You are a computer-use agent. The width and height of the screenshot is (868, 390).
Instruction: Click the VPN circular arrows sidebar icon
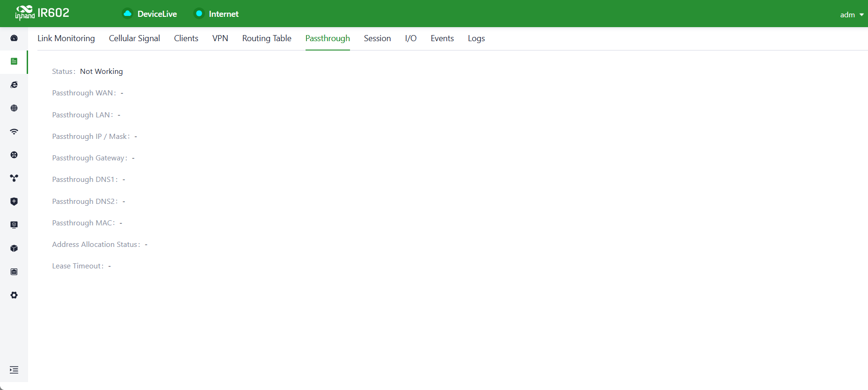pyautogui.click(x=14, y=155)
